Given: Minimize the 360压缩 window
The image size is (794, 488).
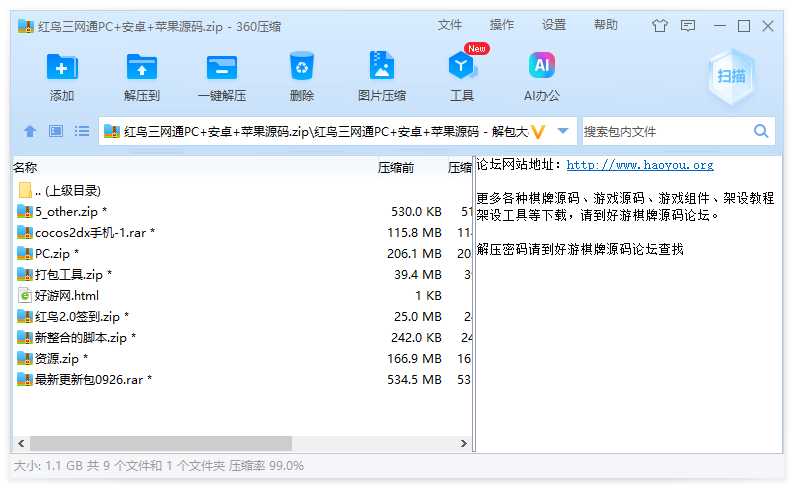Looking at the screenshot, I should (719, 26).
